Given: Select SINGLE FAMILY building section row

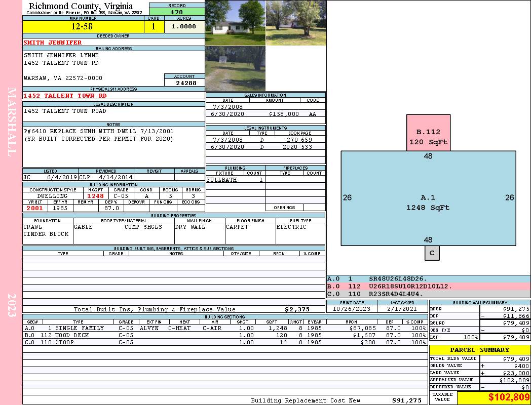Looking at the screenshot, I should point(225,328).
